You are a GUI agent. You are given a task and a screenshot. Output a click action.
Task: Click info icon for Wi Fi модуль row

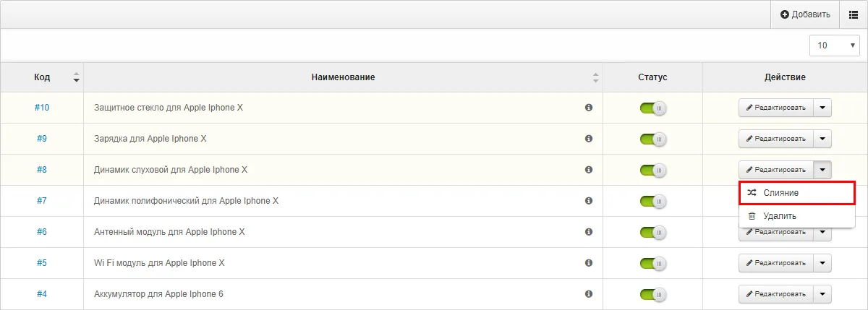tap(589, 263)
